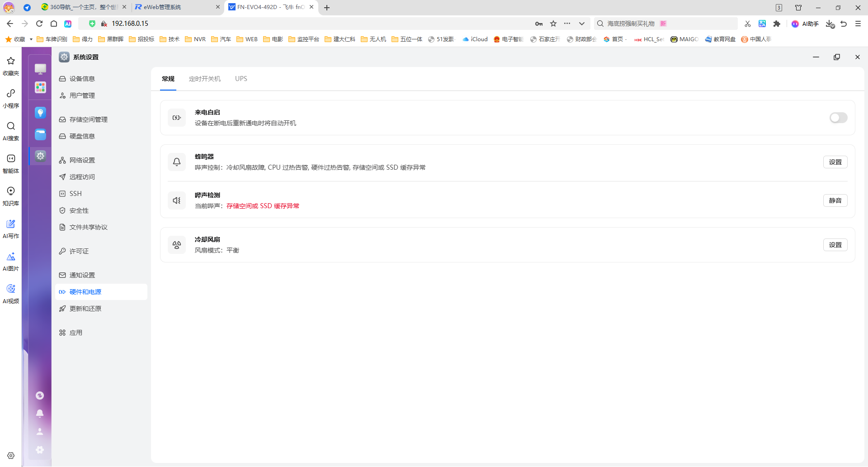Viewport: 868px width, 467px height.
Task: Open the app launcher grid icon
Action: (40, 87)
